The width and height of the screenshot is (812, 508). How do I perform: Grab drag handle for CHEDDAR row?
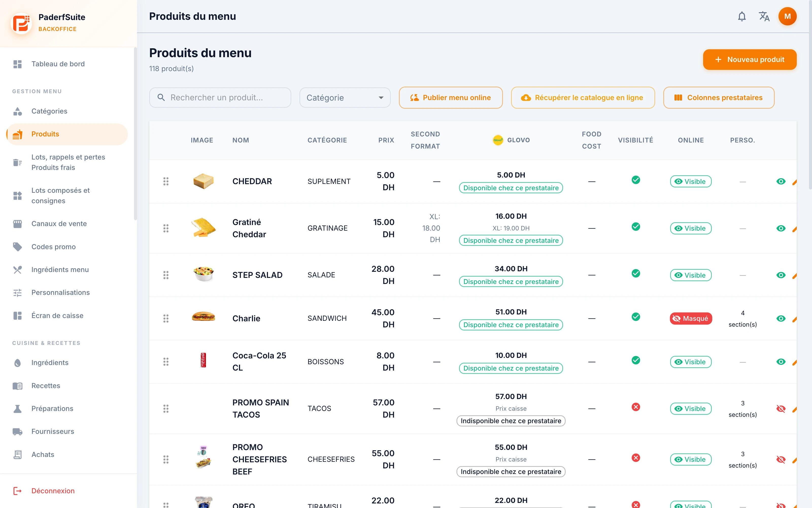pyautogui.click(x=166, y=181)
